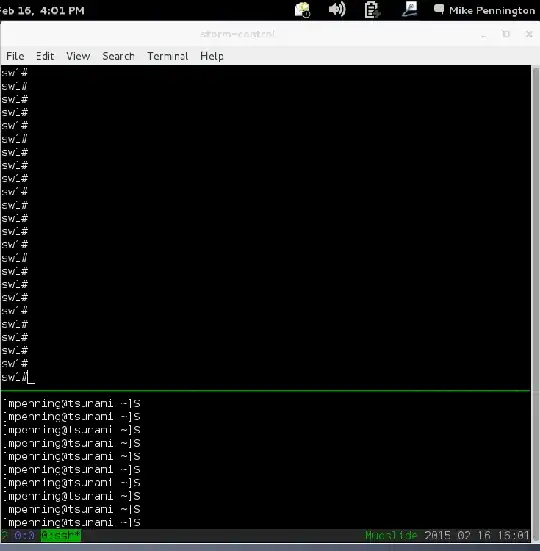Click the 2015-02-16 date in tmux status
The height and width of the screenshot is (551, 540).
[x=457, y=536]
